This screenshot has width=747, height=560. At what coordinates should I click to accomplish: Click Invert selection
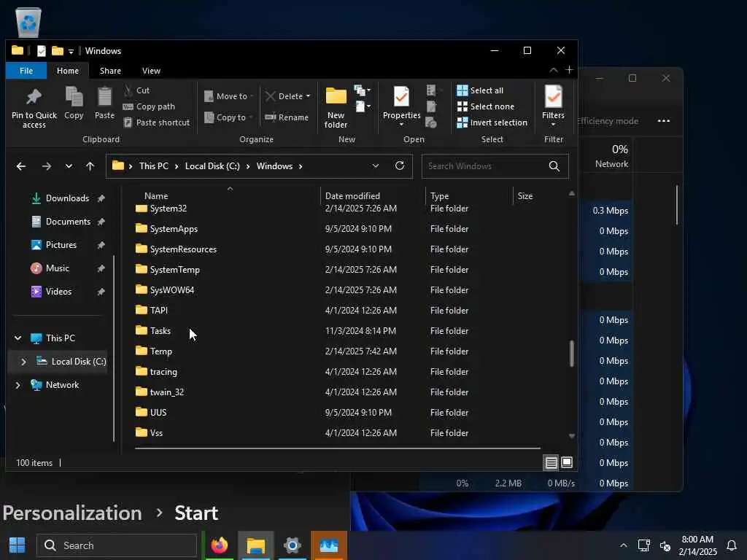(x=492, y=122)
